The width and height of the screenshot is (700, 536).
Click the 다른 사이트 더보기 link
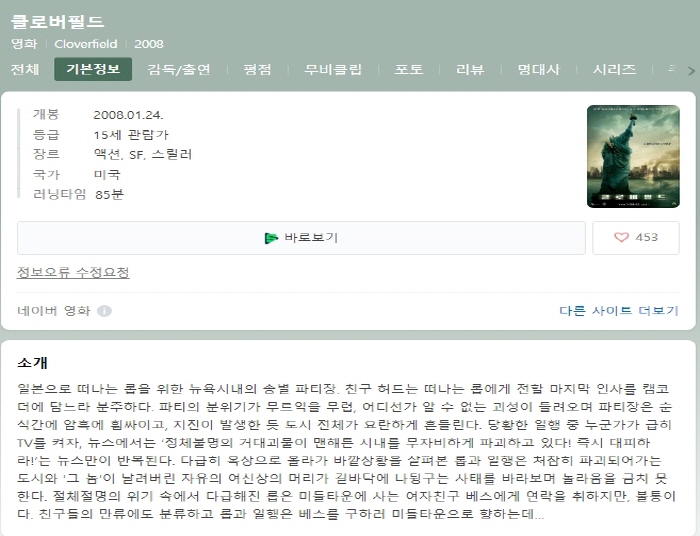pos(619,311)
